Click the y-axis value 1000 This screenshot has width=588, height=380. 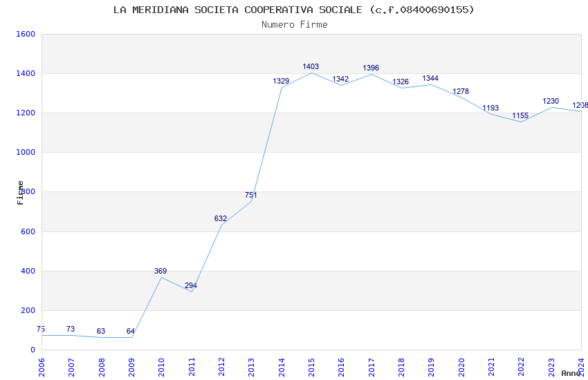pyautogui.click(x=26, y=153)
